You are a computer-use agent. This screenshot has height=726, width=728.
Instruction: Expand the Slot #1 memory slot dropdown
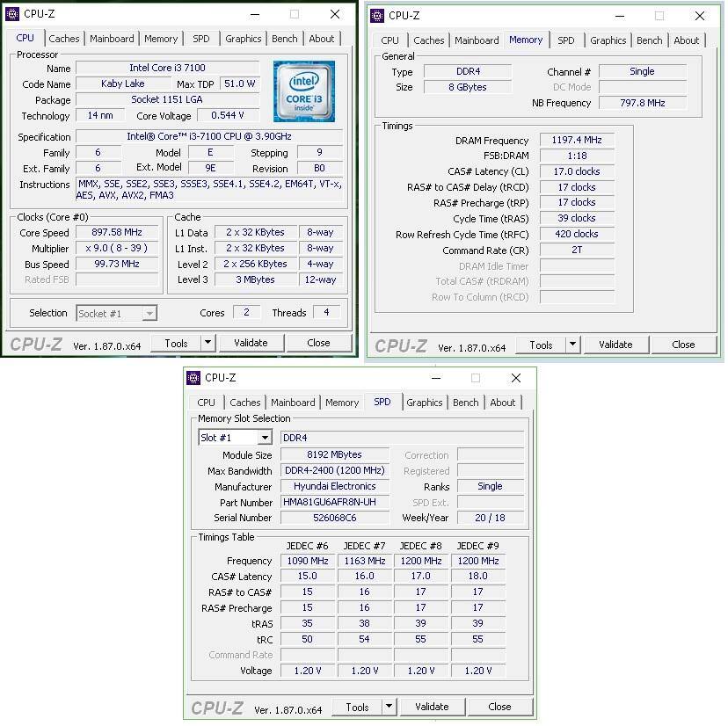click(264, 438)
